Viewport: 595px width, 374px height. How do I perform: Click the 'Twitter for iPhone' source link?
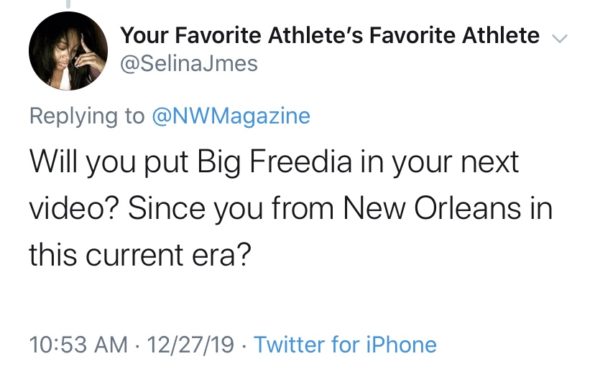point(345,345)
